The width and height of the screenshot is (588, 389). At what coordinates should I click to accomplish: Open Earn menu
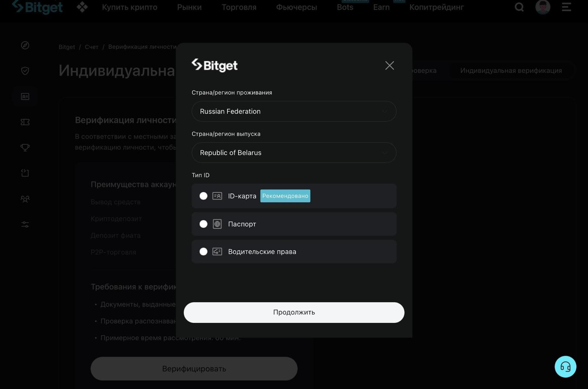[x=381, y=7]
